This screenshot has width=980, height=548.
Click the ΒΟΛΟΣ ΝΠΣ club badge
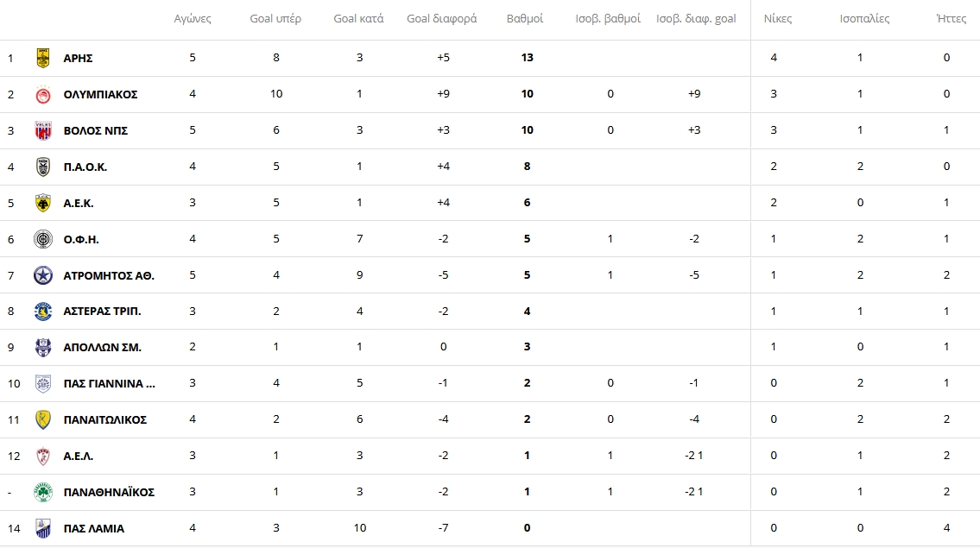click(43, 130)
